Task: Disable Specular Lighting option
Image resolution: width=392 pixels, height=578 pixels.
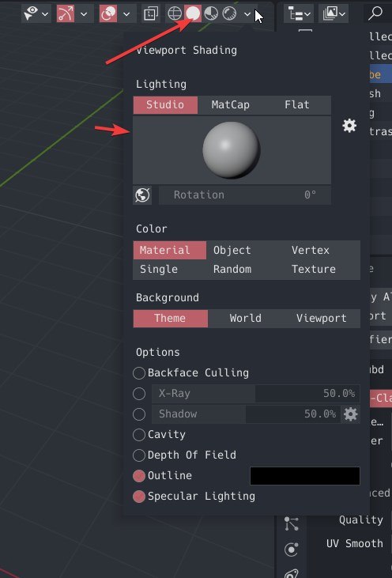Action: (x=139, y=497)
